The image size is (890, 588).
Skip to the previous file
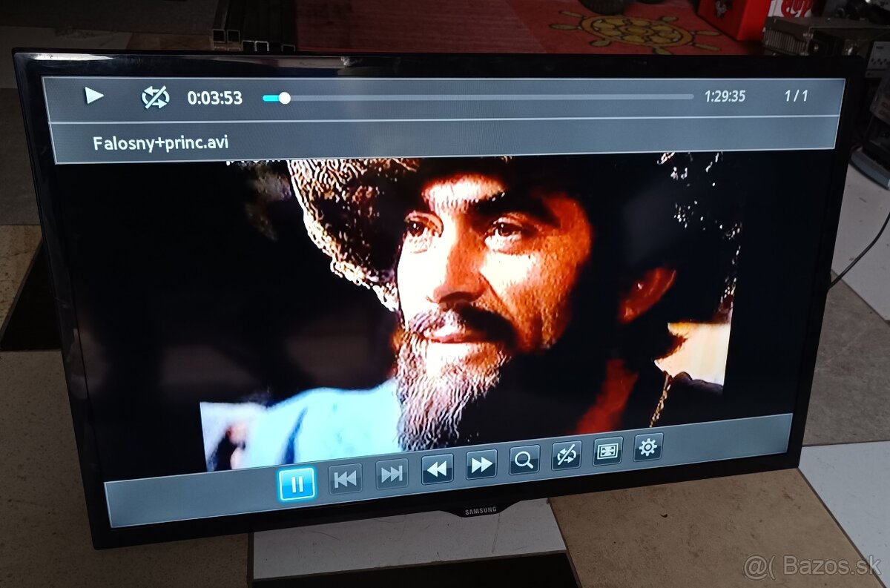pyautogui.click(x=345, y=478)
